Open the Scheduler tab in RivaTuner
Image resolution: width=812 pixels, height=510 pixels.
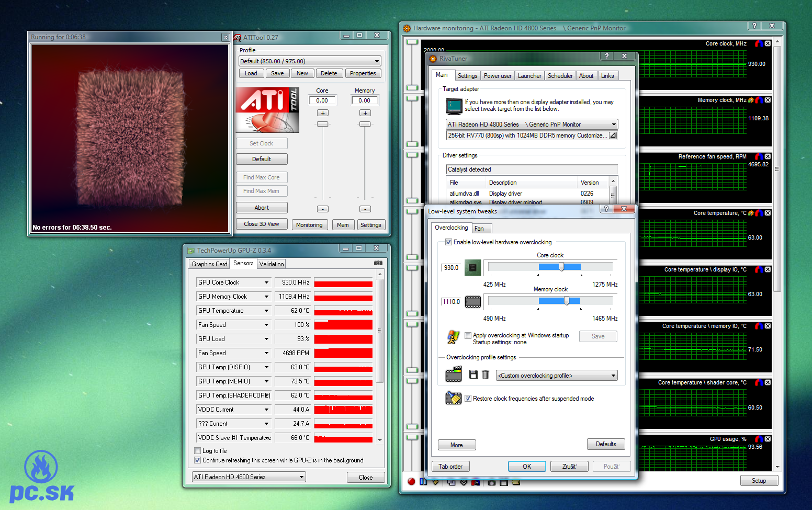click(560, 76)
